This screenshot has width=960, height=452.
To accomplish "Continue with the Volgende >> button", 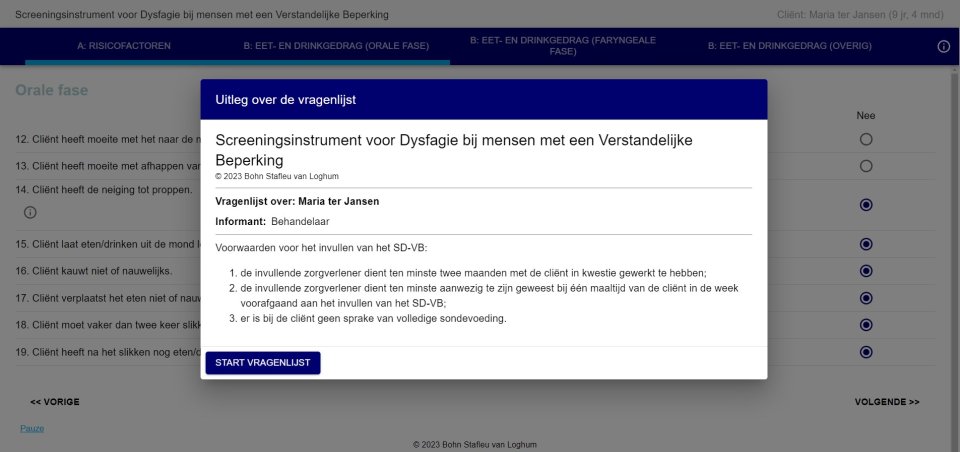I will pyautogui.click(x=887, y=402).
